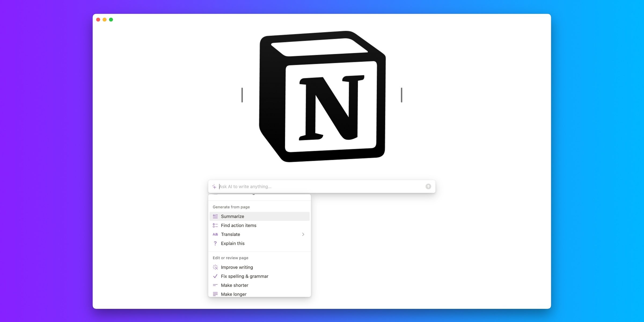Click the Find action items icon
644x322 pixels.
pyautogui.click(x=215, y=225)
